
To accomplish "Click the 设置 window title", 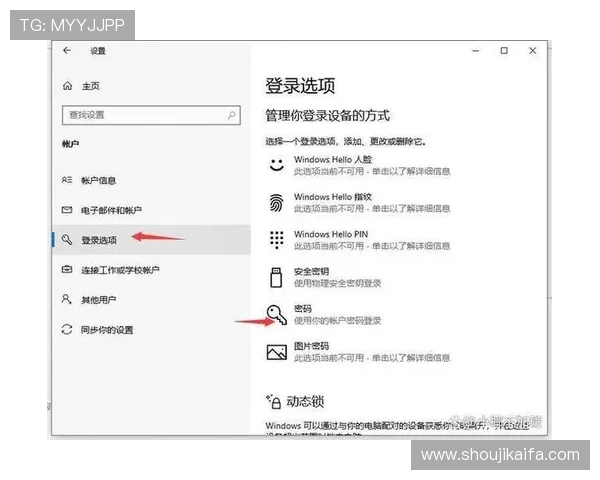I will (x=98, y=51).
